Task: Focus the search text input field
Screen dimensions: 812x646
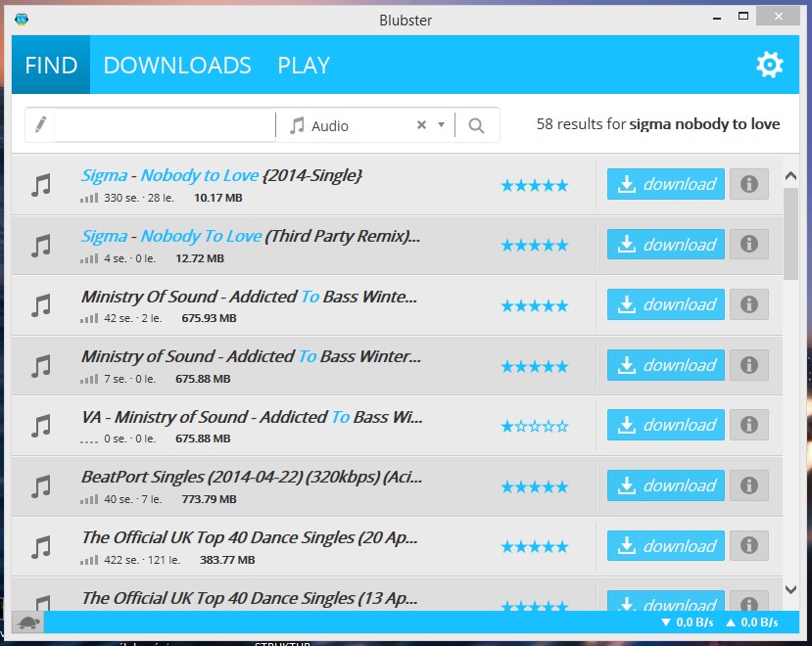Action: tap(165, 125)
